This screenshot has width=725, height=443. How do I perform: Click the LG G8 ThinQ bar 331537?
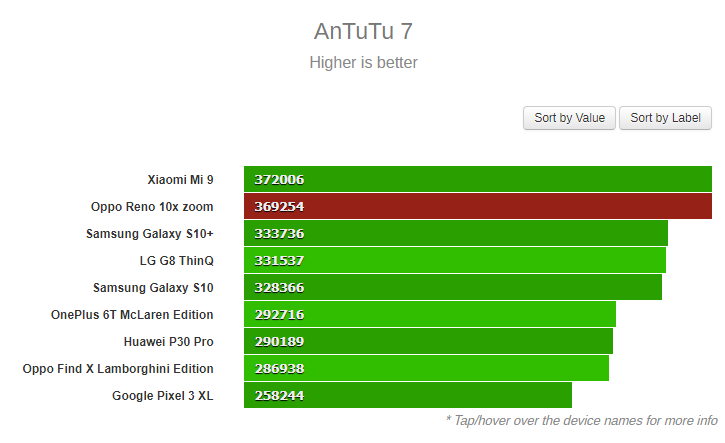click(454, 261)
